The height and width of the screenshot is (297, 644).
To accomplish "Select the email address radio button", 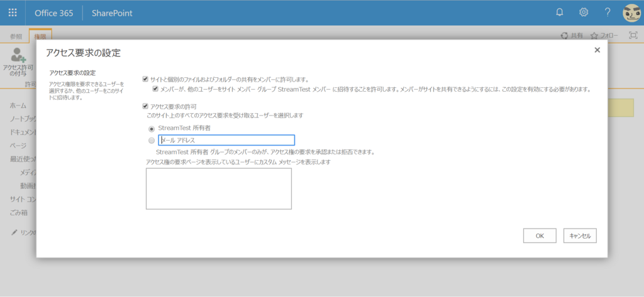I will coord(152,140).
